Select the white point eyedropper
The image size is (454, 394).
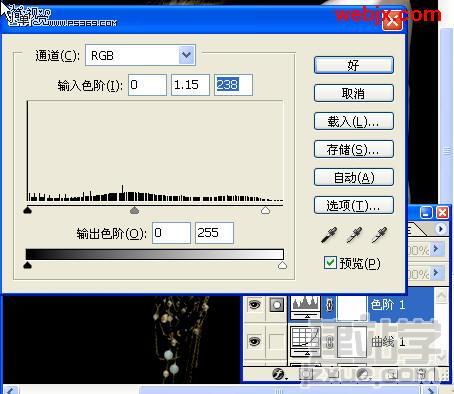(x=379, y=235)
